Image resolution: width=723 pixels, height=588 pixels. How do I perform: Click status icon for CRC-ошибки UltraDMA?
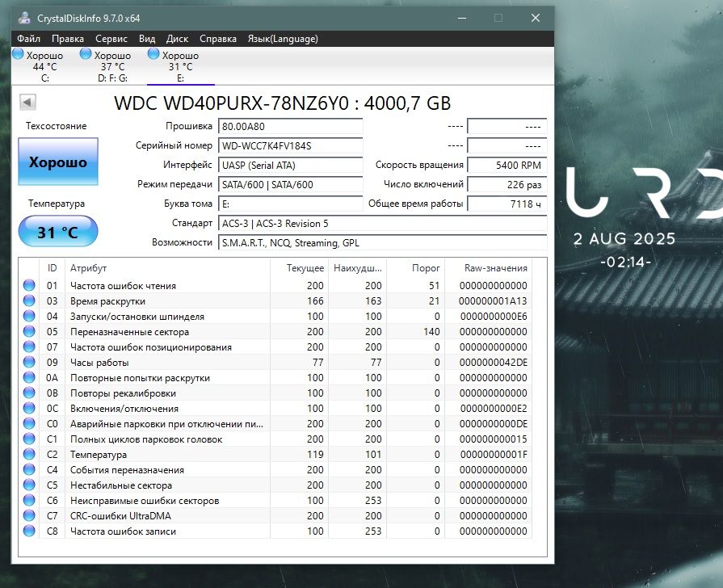coord(29,515)
